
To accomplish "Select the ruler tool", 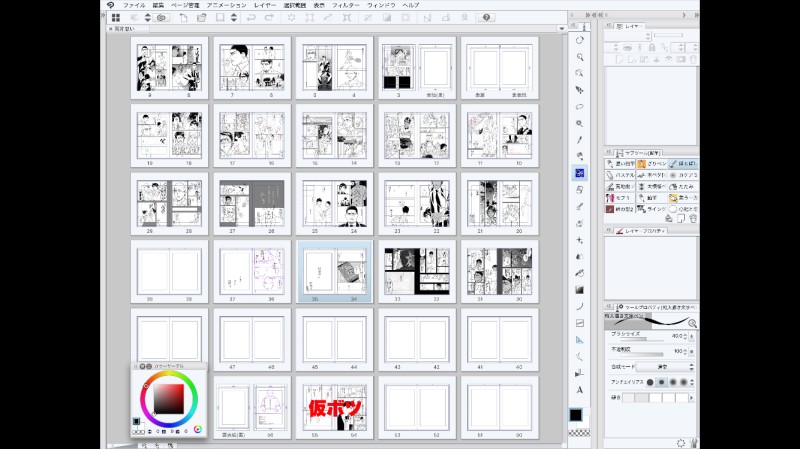I will pyautogui.click(x=580, y=340).
